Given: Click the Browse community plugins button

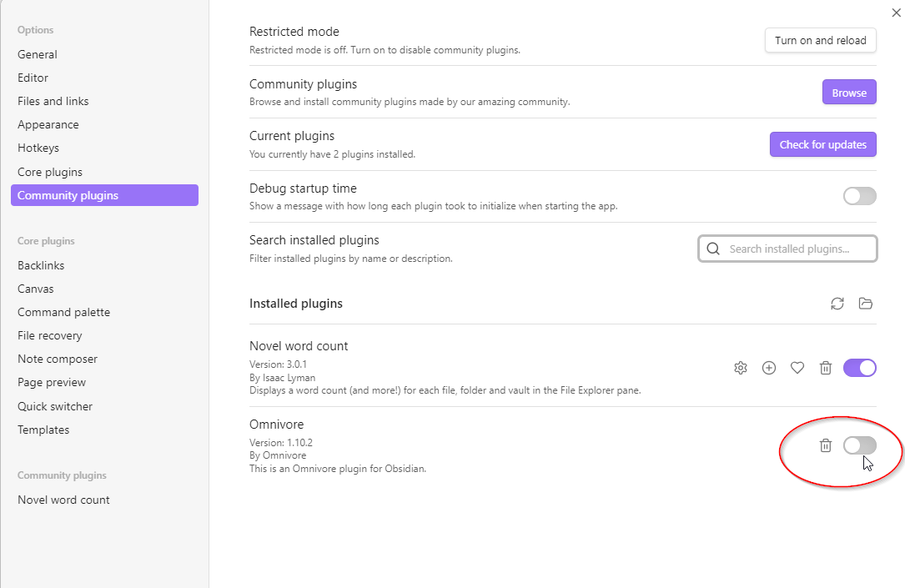Looking at the screenshot, I should (x=849, y=93).
